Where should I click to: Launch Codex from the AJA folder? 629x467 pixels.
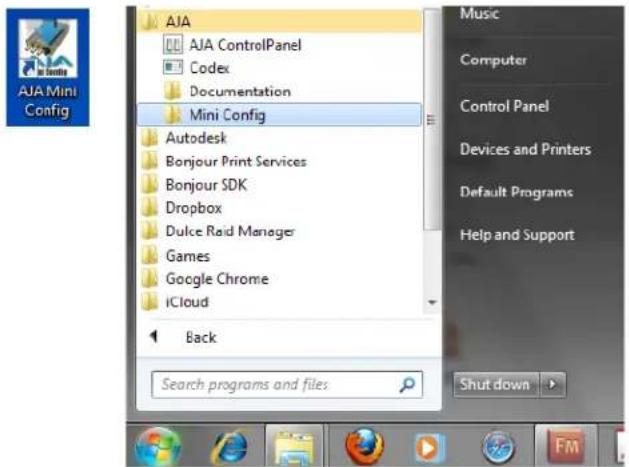[196, 67]
